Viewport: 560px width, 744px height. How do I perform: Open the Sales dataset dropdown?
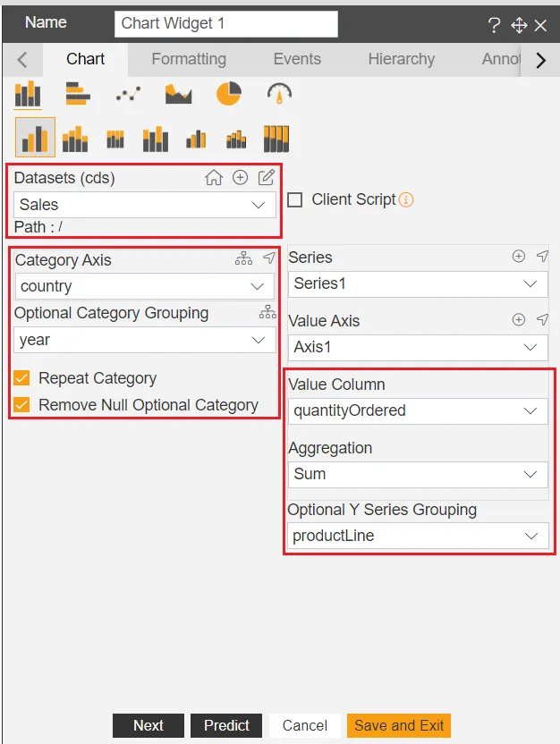(x=145, y=205)
